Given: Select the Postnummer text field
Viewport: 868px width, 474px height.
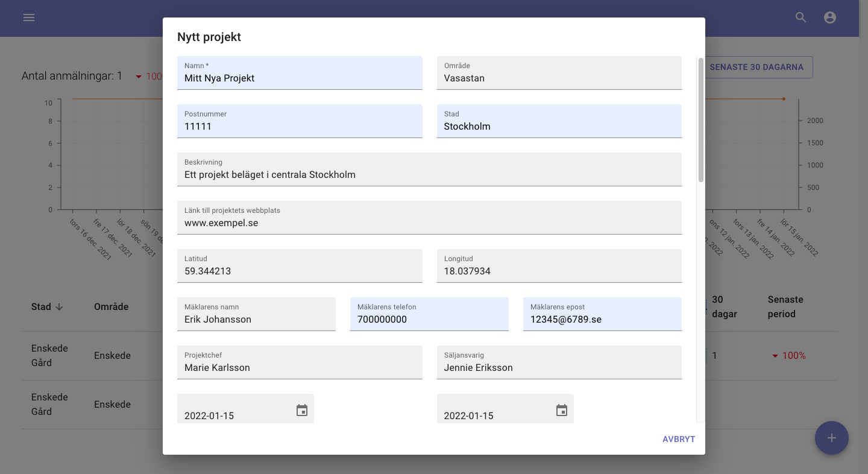Looking at the screenshot, I should point(300,126).
